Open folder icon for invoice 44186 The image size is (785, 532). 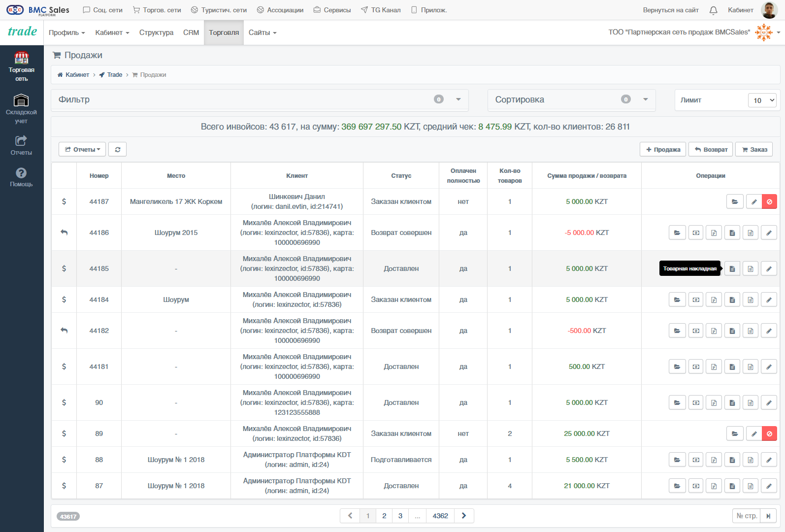[677, 233]
